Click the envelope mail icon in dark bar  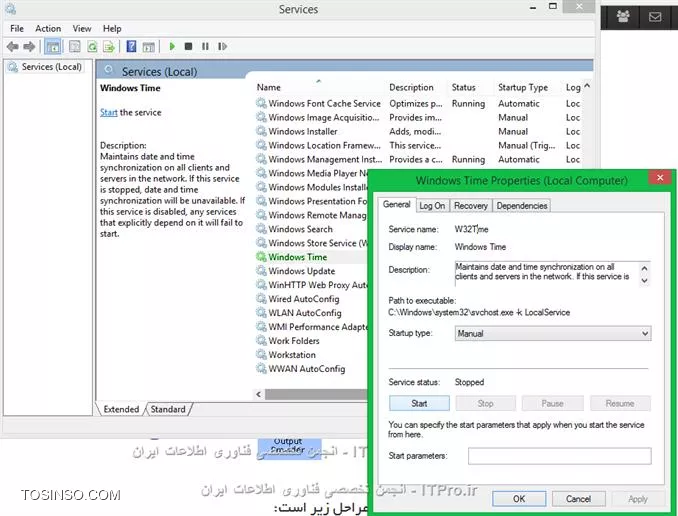tap(655, 17)
